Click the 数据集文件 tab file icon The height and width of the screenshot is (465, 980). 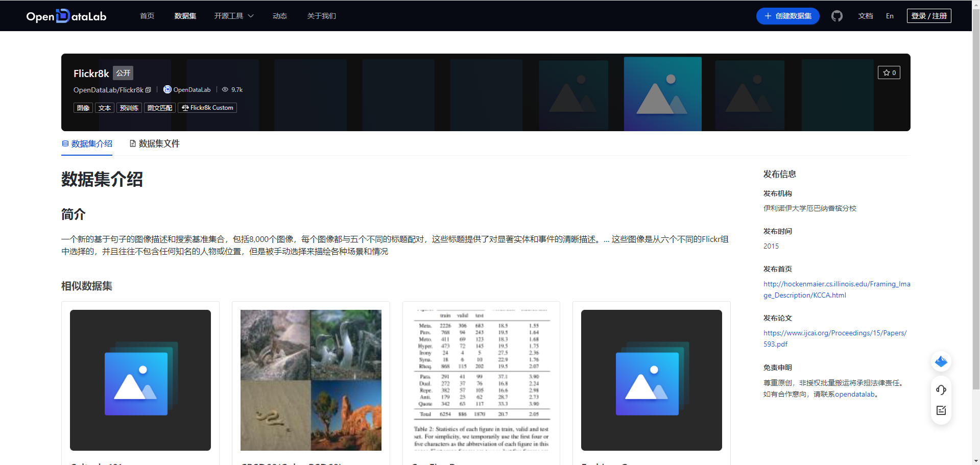133,143
